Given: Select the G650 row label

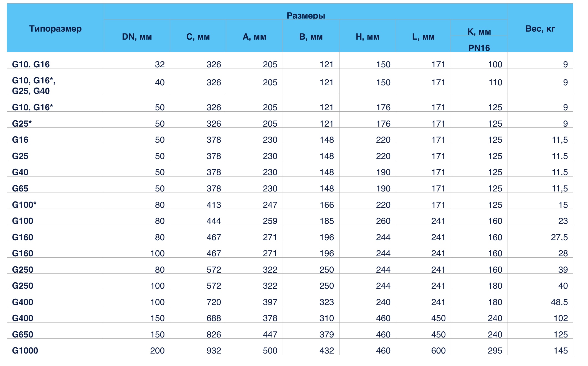Looking at the screenshot, I should 22,334.
